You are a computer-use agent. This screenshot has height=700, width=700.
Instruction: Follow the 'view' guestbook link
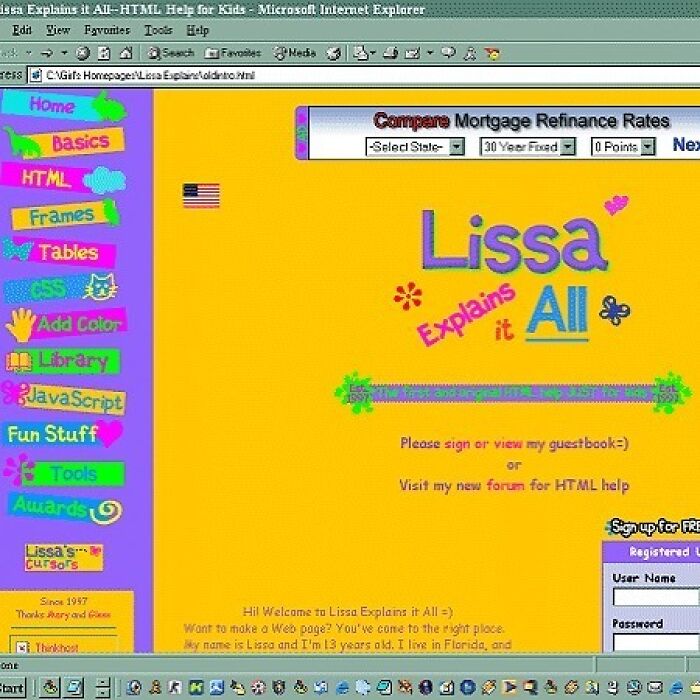[x=508, y=443]
